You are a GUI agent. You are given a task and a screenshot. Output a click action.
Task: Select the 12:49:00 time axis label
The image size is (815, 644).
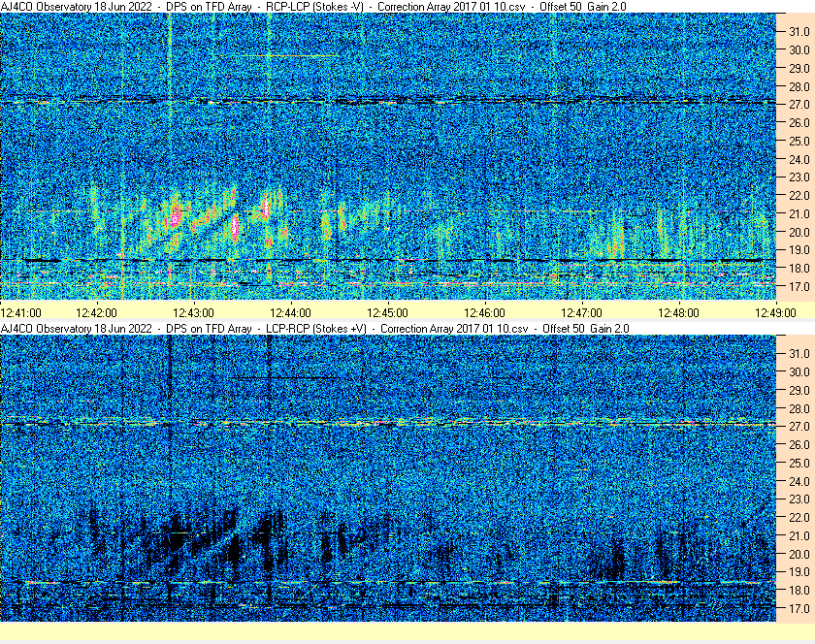[x=775, y=313]
